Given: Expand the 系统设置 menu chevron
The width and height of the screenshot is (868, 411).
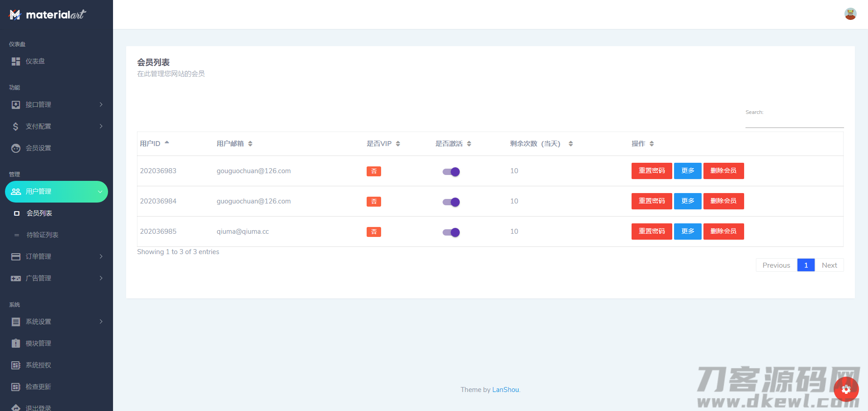Looking at the screenshot, I should click(101, 322).
